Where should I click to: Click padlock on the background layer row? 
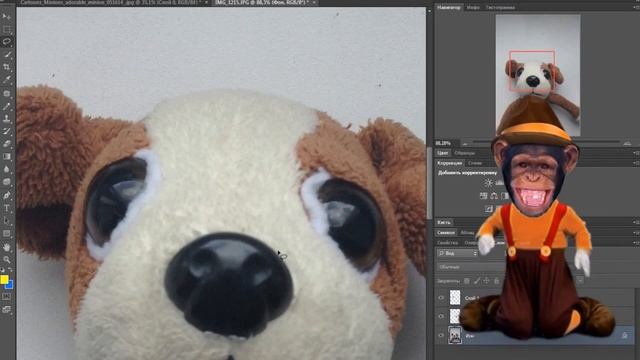(x=624, y=335)
